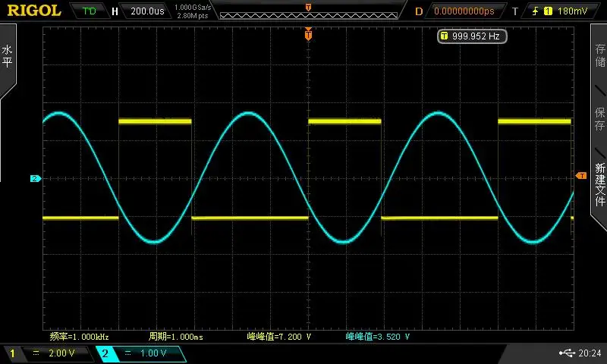Image resolution: width=607 pixels, height=364 pixels.
Task: Click the 新建文件 button
Action: 599,184
